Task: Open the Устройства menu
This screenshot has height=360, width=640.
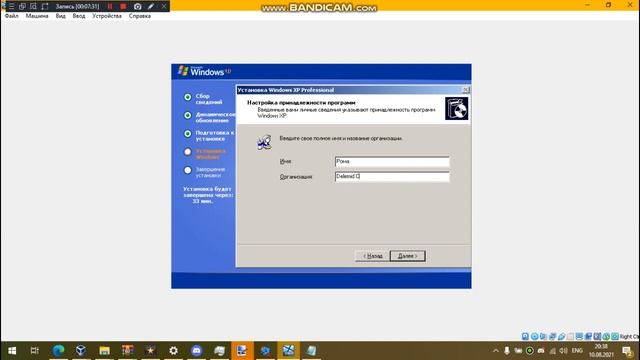Action: pyautogui.click(x=107, y=16)
